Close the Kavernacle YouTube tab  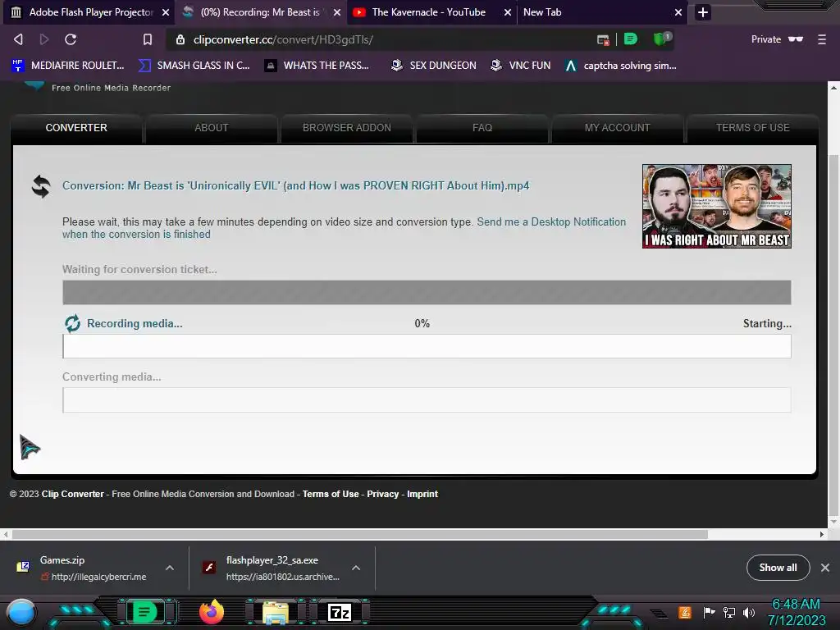coord(507,12)
